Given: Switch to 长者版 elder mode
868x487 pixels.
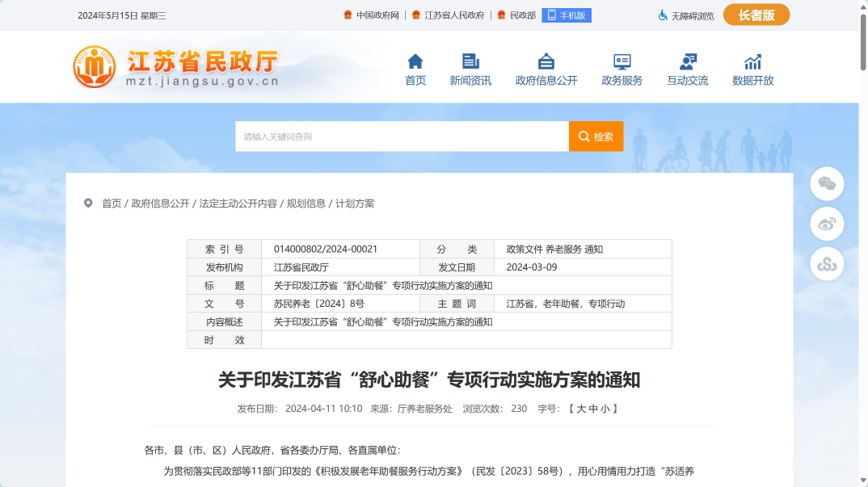Looking at the screenshot, I should [x=756, y=15].
